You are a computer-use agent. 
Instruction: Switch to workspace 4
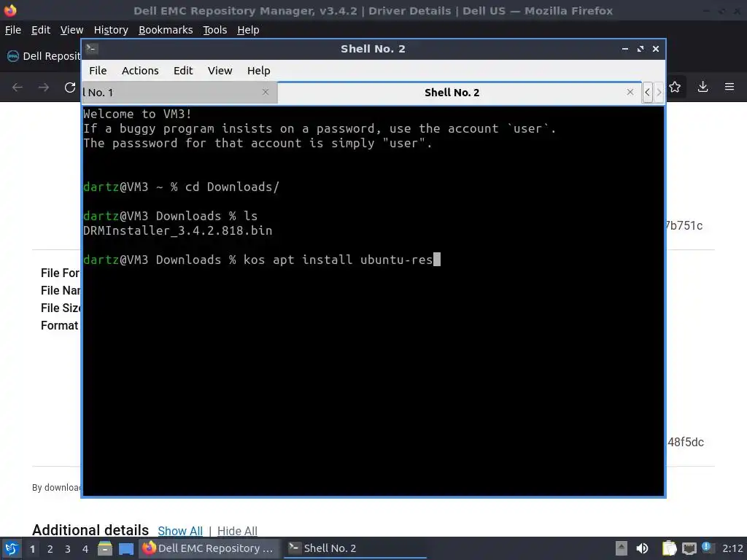pyautogui.click(x=85, y=548)
